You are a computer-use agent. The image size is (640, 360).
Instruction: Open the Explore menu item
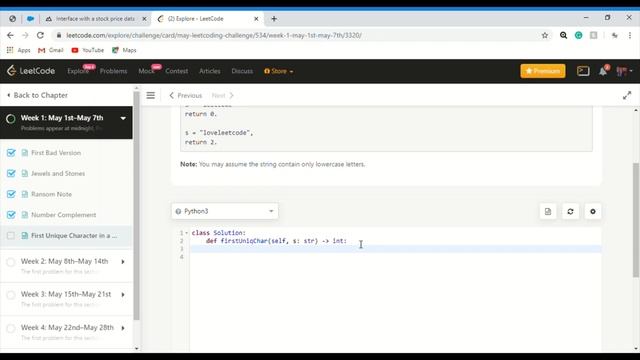click(78, 71)
